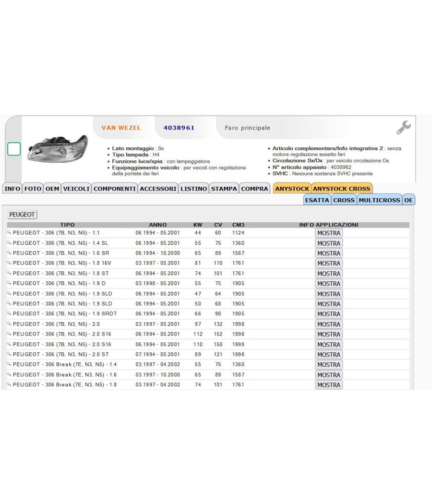Click the ANNO column header
This screenshot has width=432, height=504.
tap(157, 225)
